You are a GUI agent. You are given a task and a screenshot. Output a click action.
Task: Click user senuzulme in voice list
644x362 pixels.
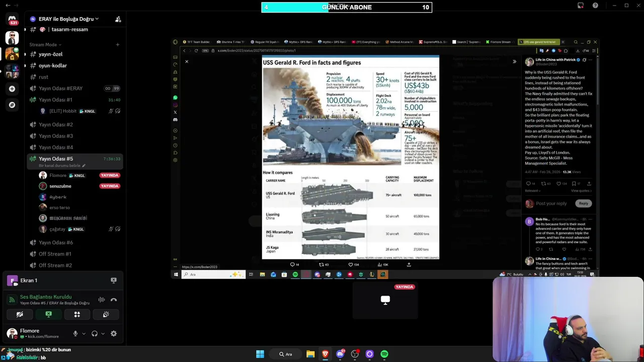(x=60, y=186)
